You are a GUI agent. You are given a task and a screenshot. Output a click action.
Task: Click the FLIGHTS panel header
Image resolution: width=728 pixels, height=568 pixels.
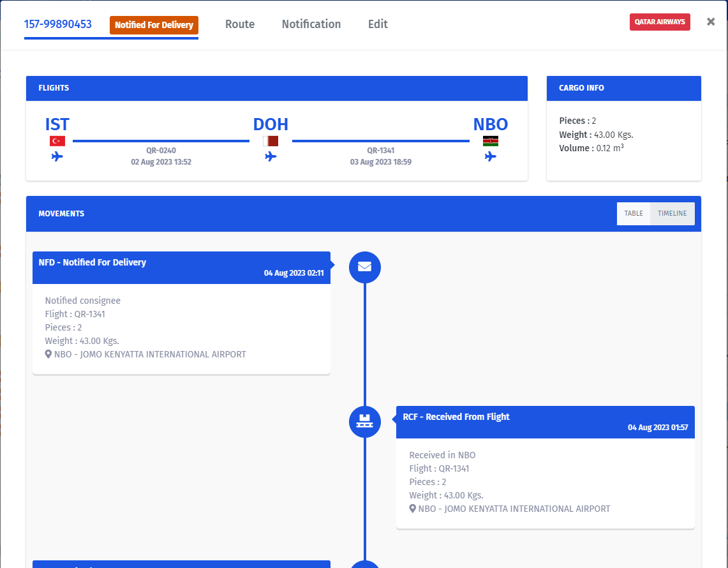tap(277, 88)
